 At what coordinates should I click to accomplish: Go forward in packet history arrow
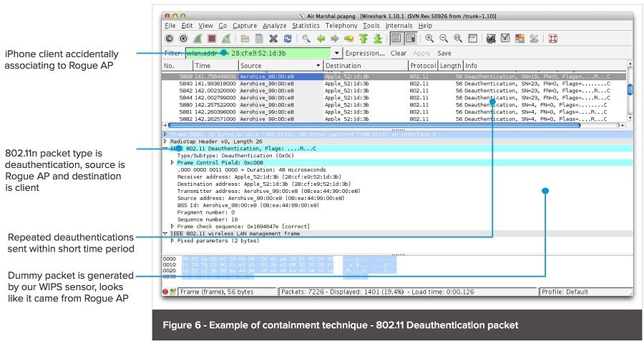click(x=335, y=39)
